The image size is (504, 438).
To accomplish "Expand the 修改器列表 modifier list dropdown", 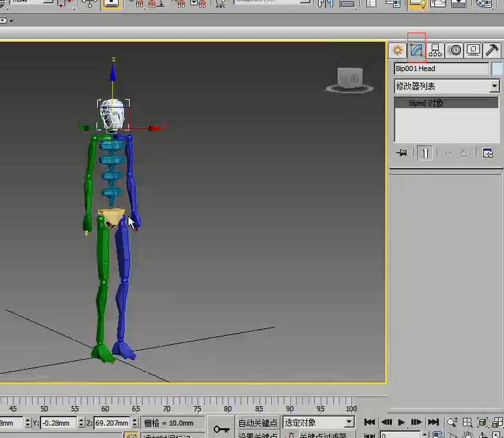I will click(494, 86).
